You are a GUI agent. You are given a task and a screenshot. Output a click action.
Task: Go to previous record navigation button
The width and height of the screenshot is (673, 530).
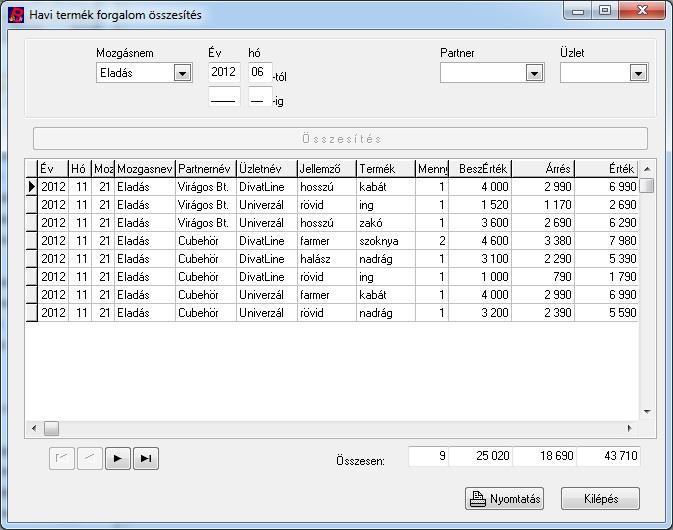click(x=89, y=458)
